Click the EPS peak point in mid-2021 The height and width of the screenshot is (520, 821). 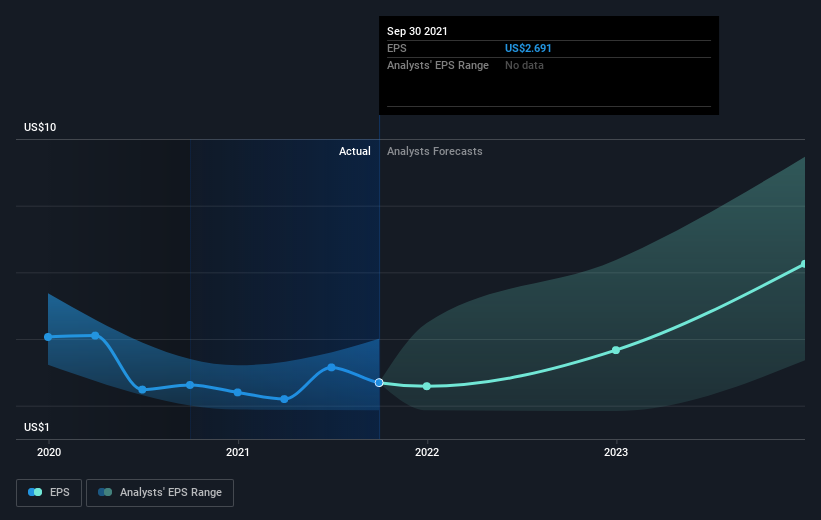(331, 367)
